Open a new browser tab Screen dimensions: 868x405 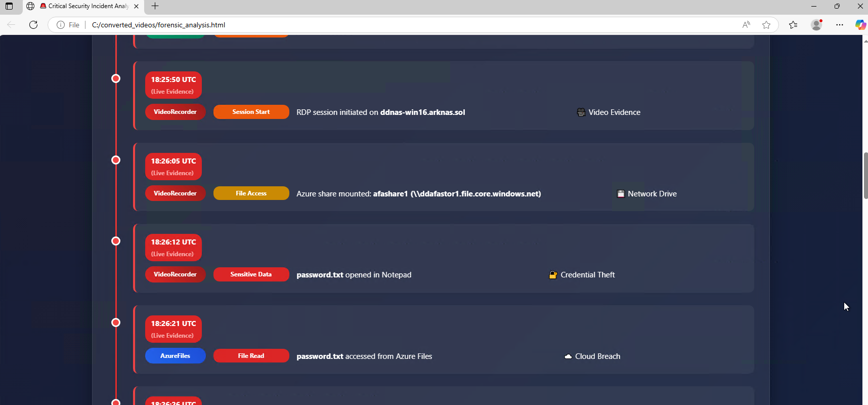[155, 6]
